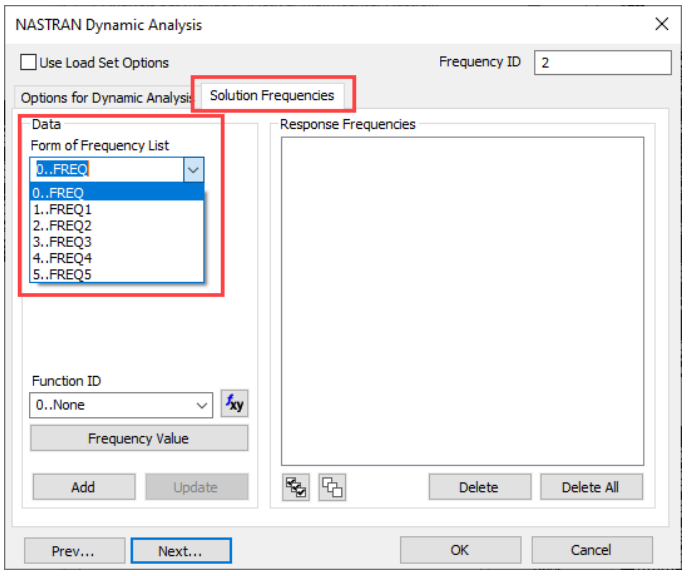Proceed with the Next... button
The height and width of the screenshot is (576, 688).
click(x=181, y=551)
